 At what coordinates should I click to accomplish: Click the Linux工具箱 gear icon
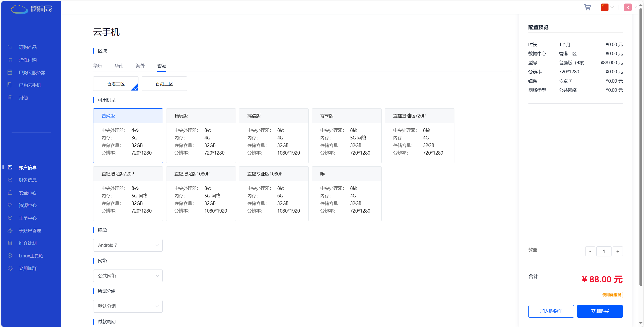pyautogui.click(x=10, y=256)
